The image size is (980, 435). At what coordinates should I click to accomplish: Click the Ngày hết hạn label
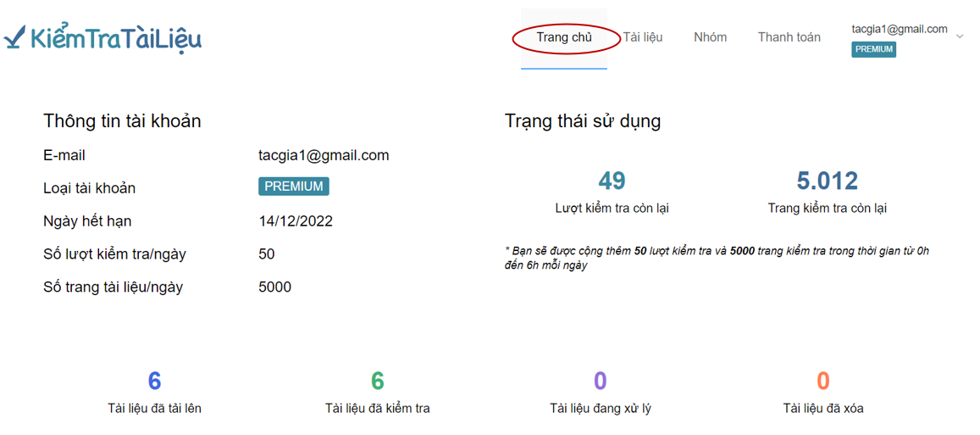tap(87, 221)
